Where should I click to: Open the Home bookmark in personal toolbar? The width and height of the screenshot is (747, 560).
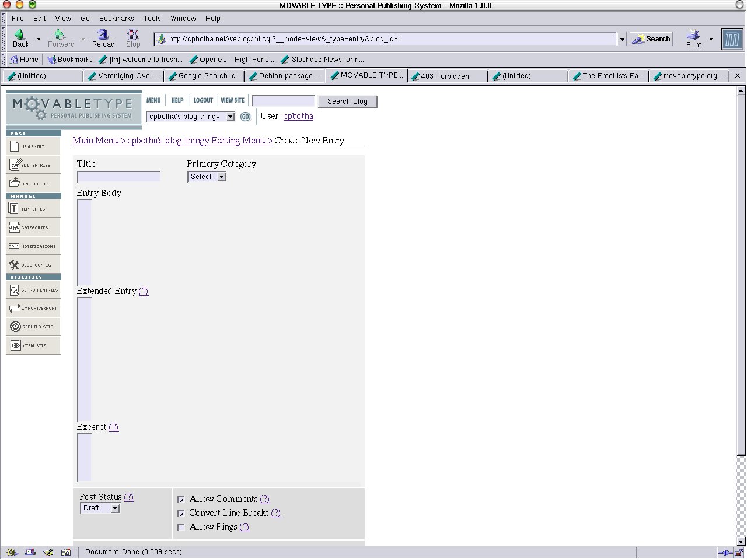pyautogui.click(x=24, y=60)
